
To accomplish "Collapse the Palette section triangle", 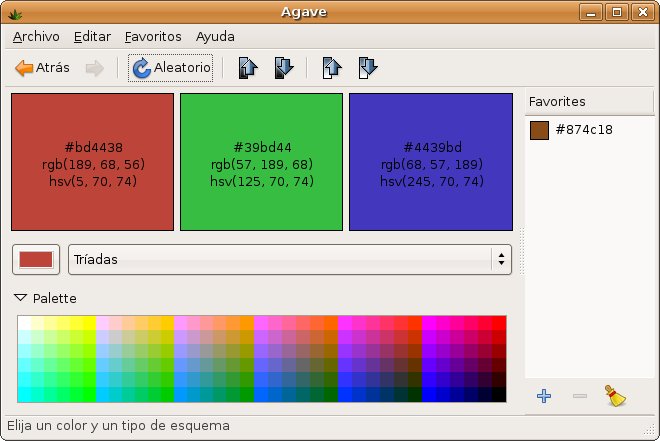I will click(x=20, y=298).
